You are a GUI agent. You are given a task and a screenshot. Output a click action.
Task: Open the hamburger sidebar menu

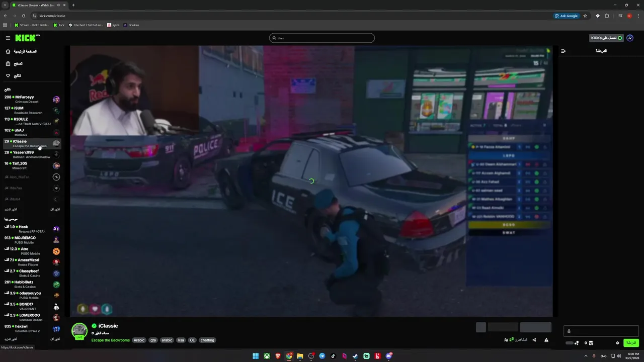pyautogui.click(x=8, y=38)
